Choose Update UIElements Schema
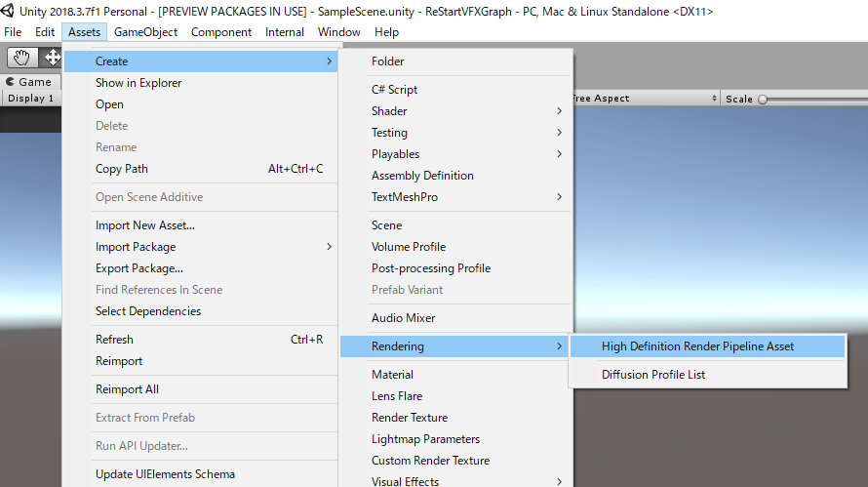The height and width of the screenshot is (487, 868). coord(201,473)
